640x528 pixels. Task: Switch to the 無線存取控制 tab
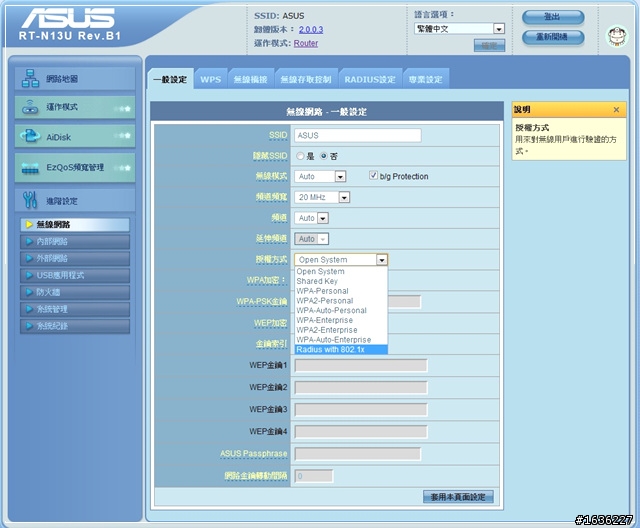click(x=306, y=79)
